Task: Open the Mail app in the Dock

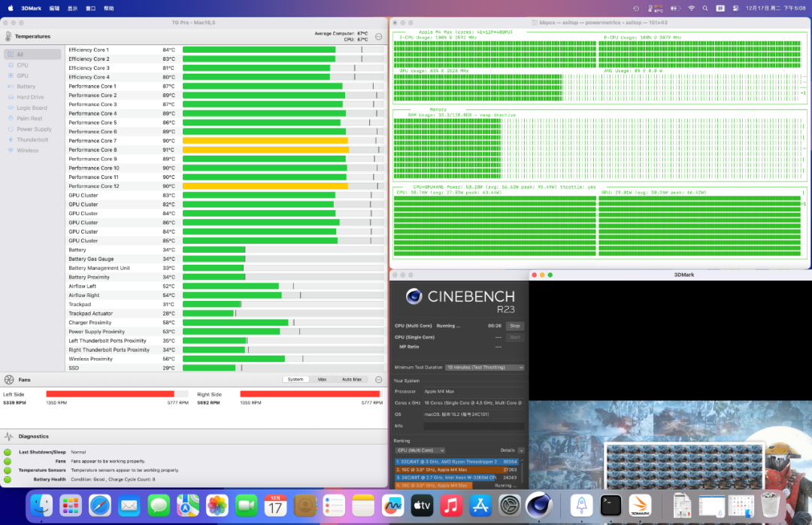Action: pyautogui.click(x=129, y=505)
